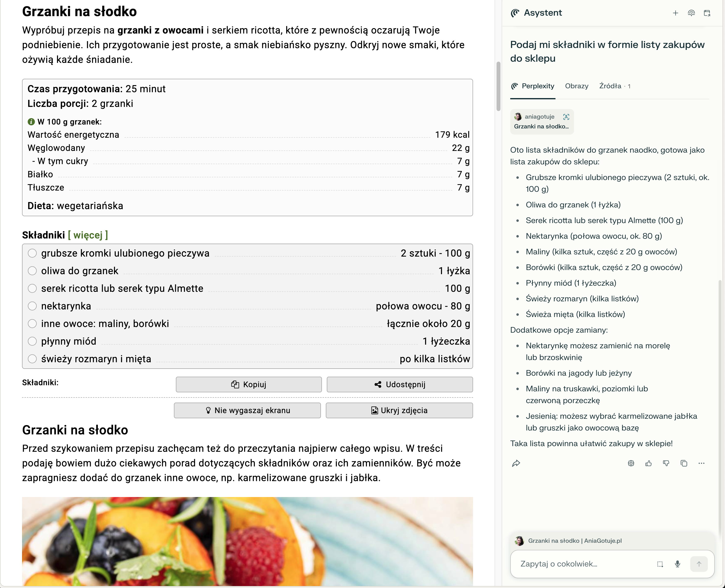Image resolution: width=725 pixels, height=588 pixels.
Task: Click the recipe page vertical scrollbar
Action: coord(498,86)
